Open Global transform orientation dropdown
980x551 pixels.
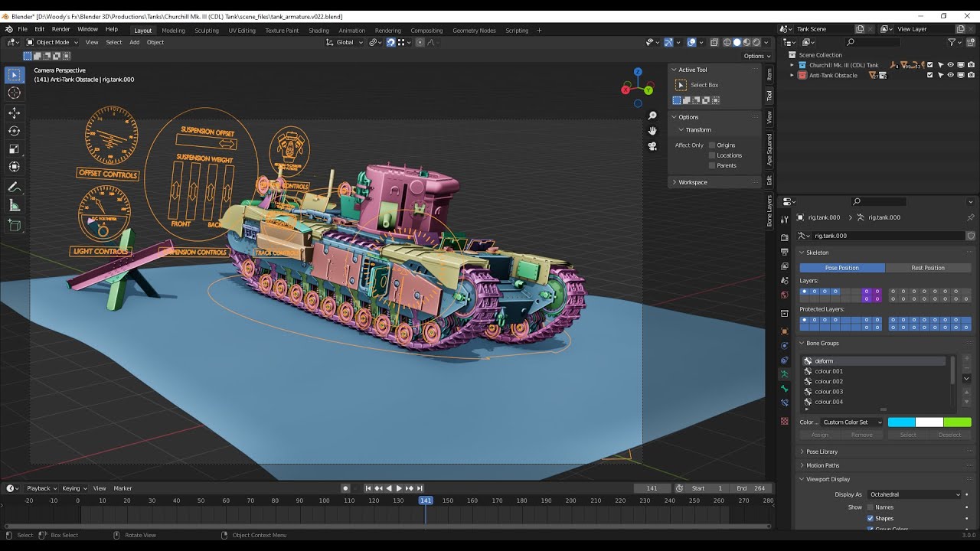click(345, 42)
